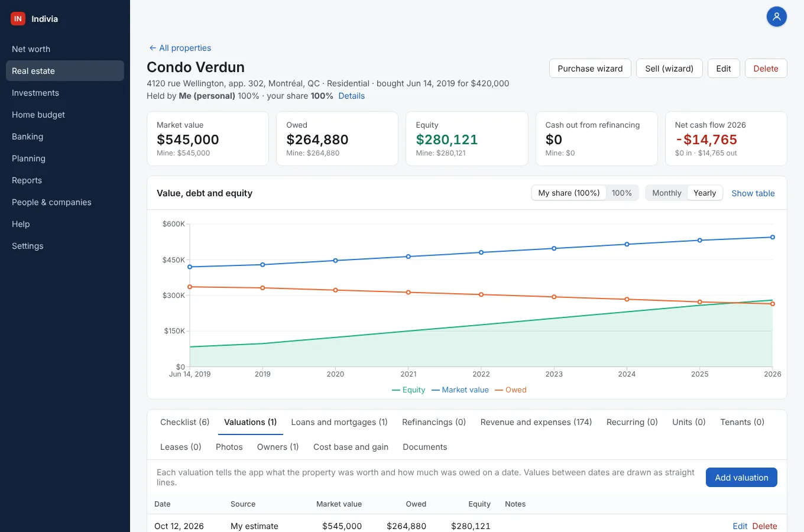Click the 2019 Owed data point

click(x=262, y=288)
